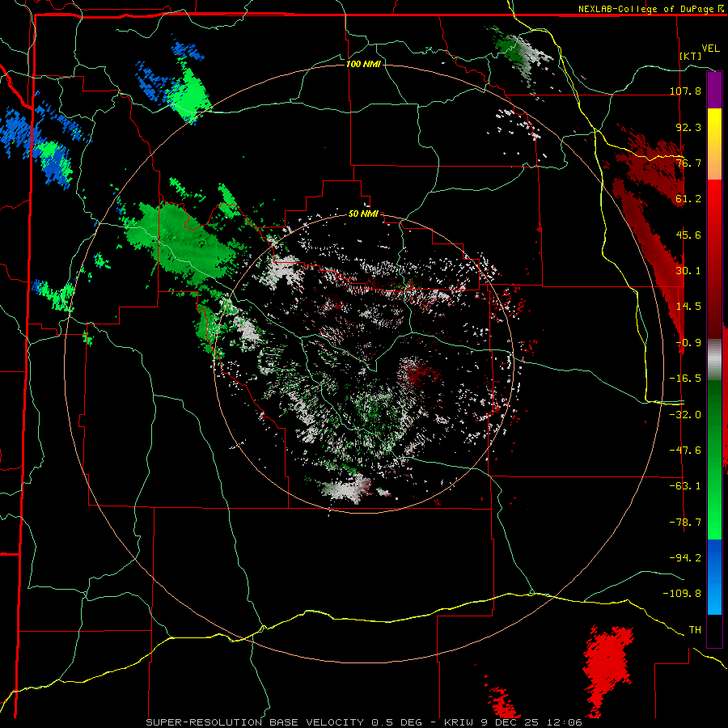Click the -94.2 velocity scale value
This screenshot has width=728, height=728.
[x=685, y=558]
